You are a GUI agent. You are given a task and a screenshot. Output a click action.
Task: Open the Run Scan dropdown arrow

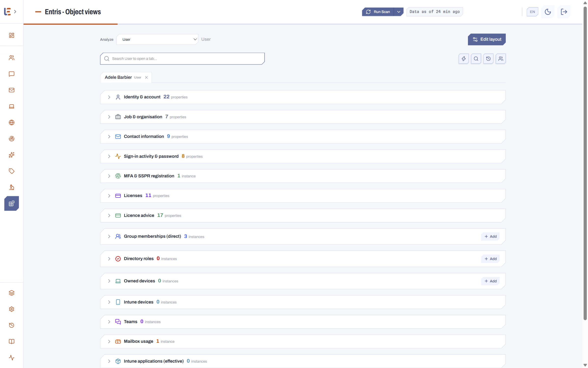[x=399, y=12]
